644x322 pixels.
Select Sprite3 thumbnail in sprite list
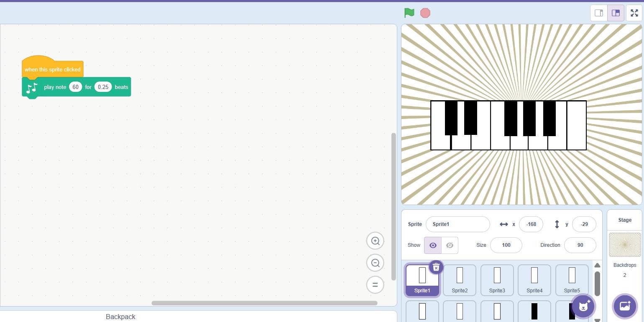point(497,280)
